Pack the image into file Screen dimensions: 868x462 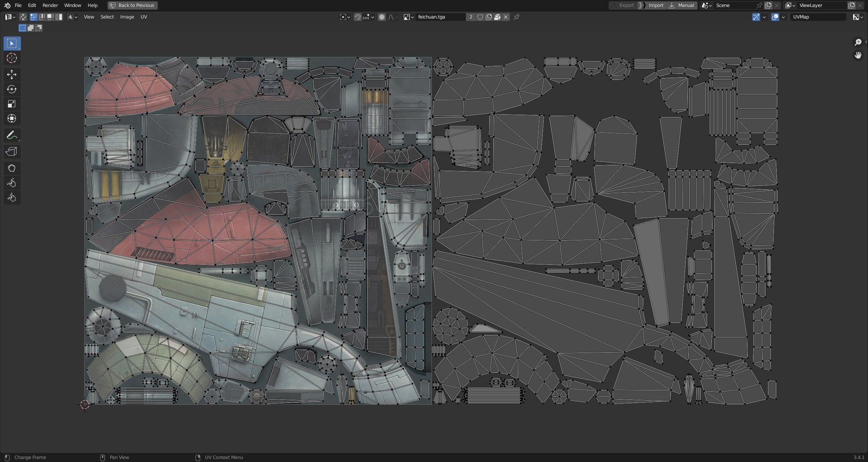point(497,17)
